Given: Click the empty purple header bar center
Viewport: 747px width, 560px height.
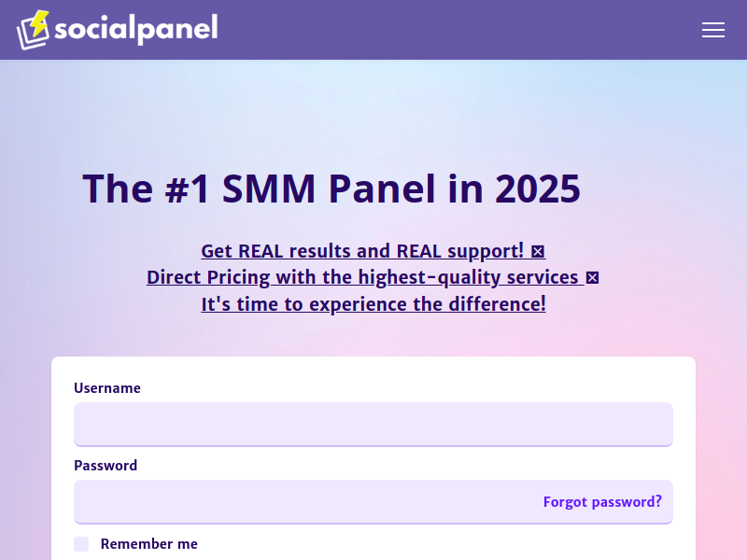Looking at the screenshot, I should [x=448, y=30].
